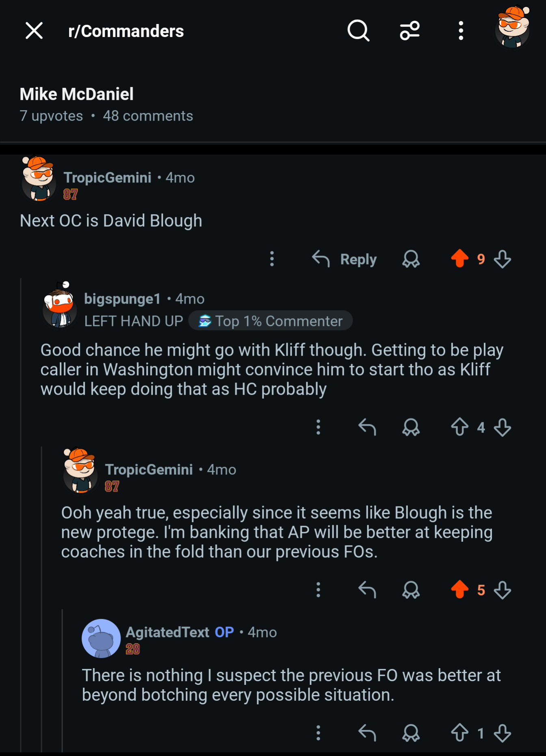The height and width of the screenshot is (756, 546).
Task: Open bigspunge1's user profile
Action: 122,299
